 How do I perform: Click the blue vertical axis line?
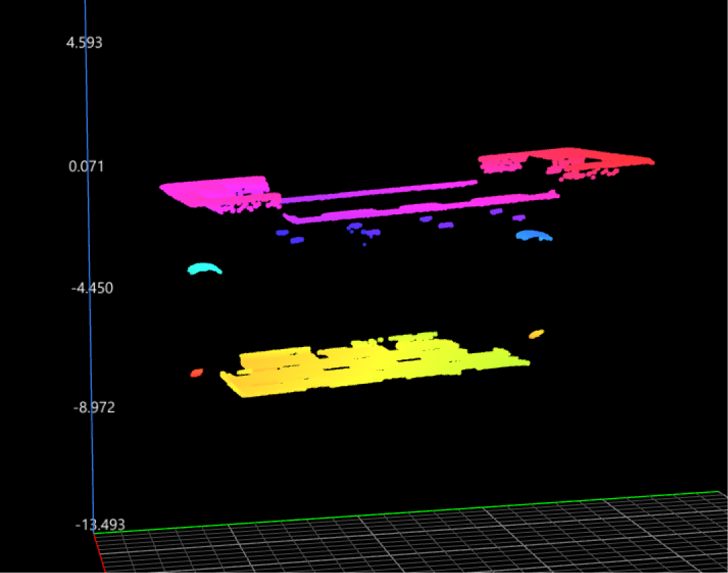pyautogui.click(x=88, y=340)
